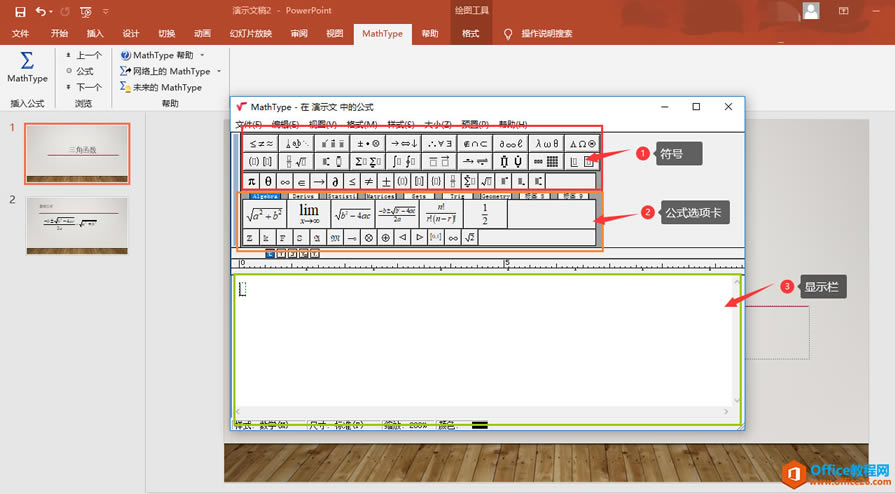
Task: Insert circled plus ⊕ from lower bar
Action: (386, 238)
